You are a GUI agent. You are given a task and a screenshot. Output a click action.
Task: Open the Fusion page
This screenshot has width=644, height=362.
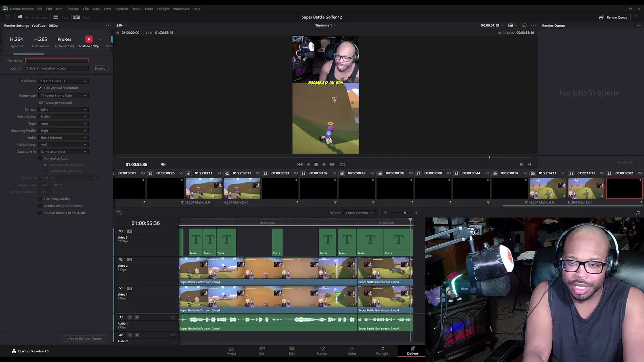[x=322, y=351]
